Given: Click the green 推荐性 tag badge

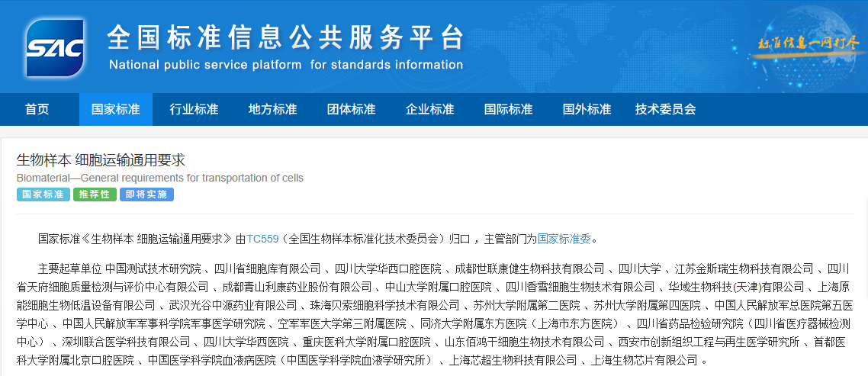Looking at the screenshot, I should pyautogui.click(x=95, y=194).
